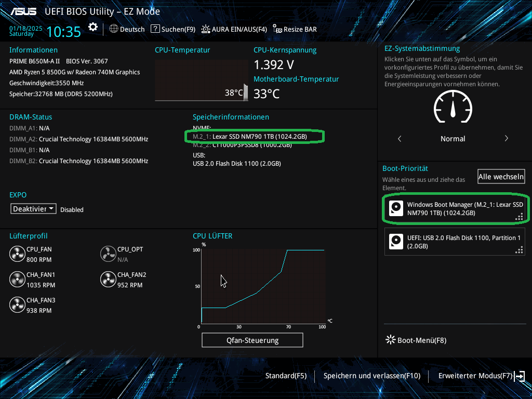Viewport: 532px width, 399px height.
Task: Grab the drag handle on USB Flash Disk entry
Action: pos(519,250)
